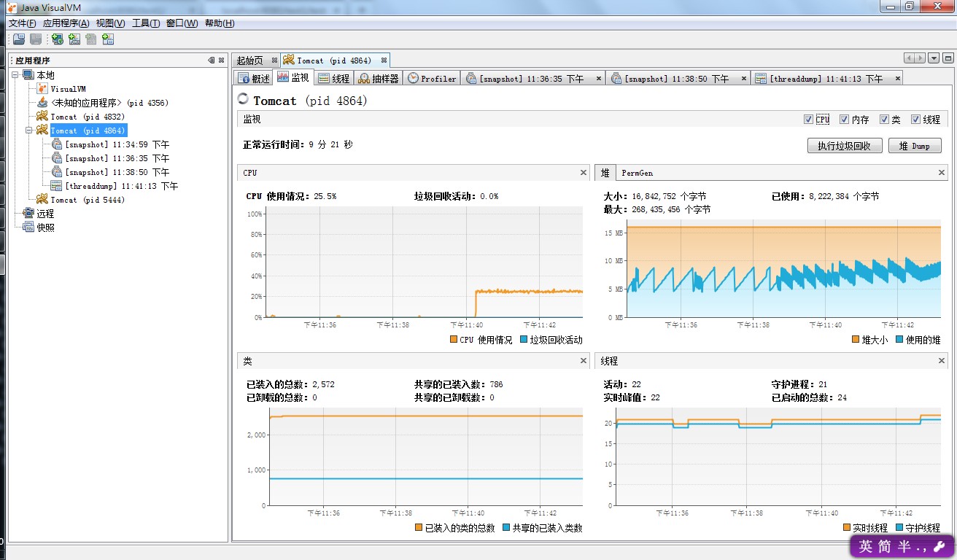Select snapshot 11:36:35 in the tree
The image size is (957, 560).
tap(117, 158)
